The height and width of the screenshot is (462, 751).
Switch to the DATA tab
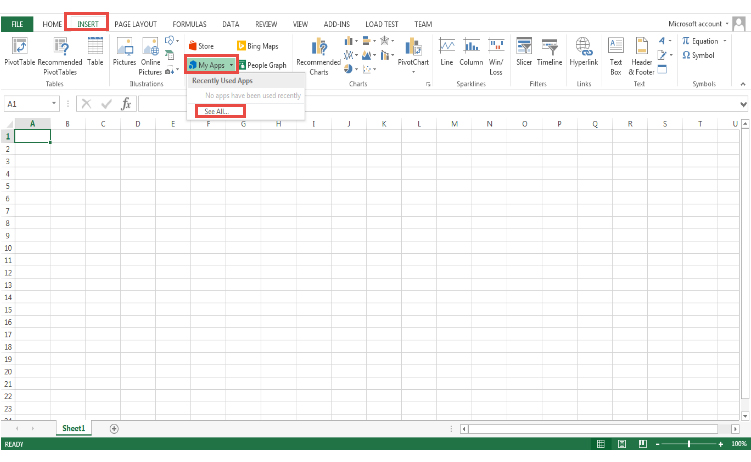click(230, 24)
